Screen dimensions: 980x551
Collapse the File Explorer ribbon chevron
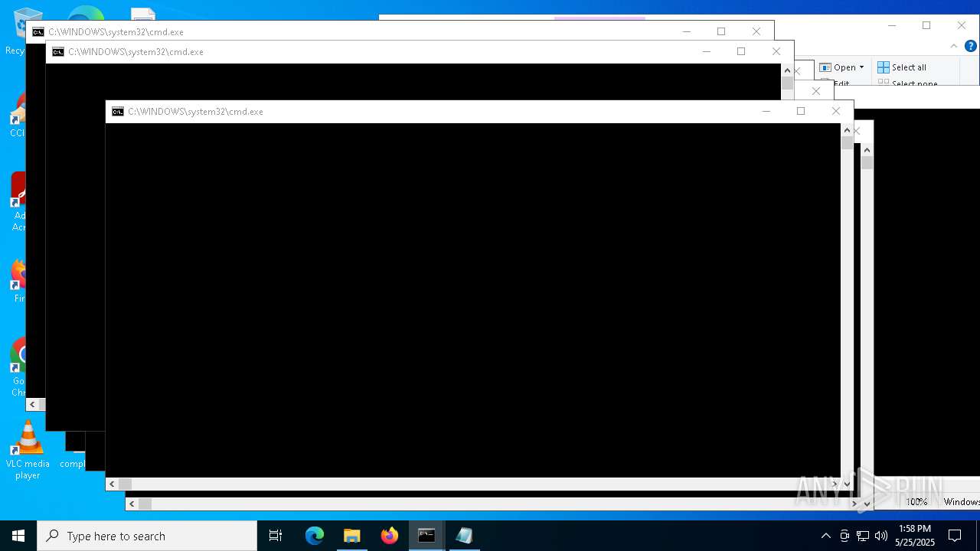[953, 46]
